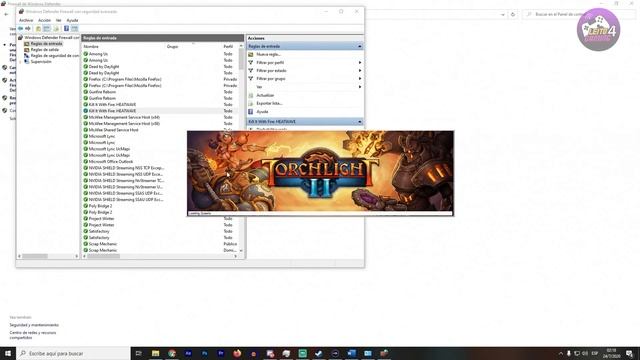Viewport: 640px width, 360px height.
Task: Click the Up one level folder toolbar icon
Action: pyautogui.click(x=38, y=29)
